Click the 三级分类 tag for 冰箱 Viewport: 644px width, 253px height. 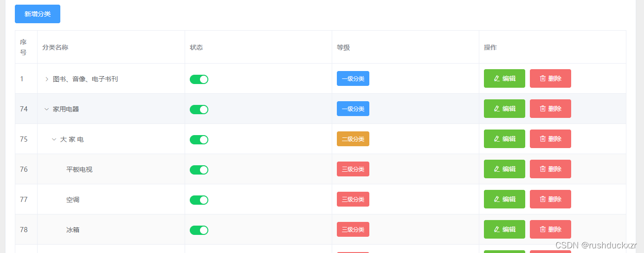pyautogui.click(x=353, y=229)
